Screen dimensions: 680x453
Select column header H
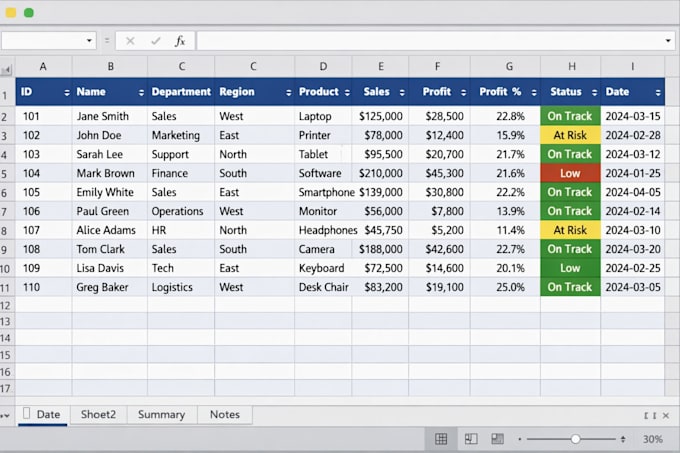(572, 67)
